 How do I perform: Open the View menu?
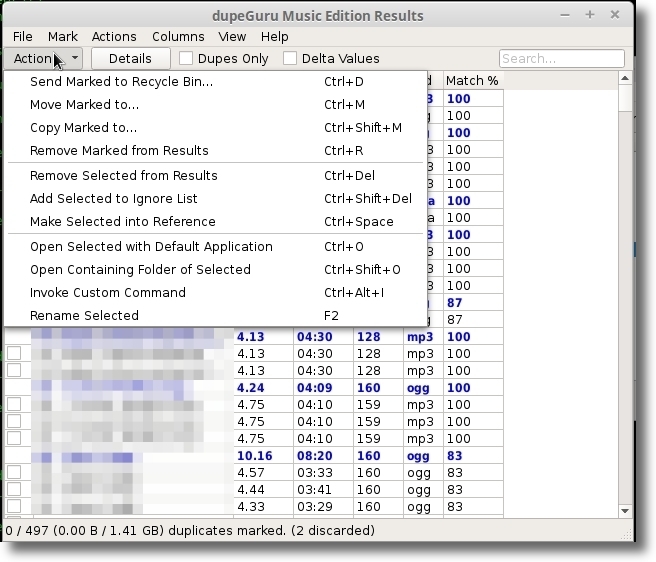(x=232, y=37)
